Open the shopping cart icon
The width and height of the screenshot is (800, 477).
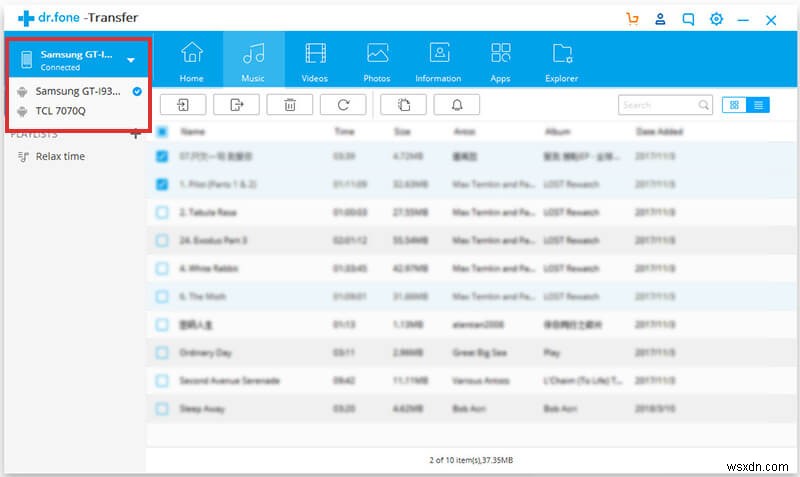click(632, 19)
